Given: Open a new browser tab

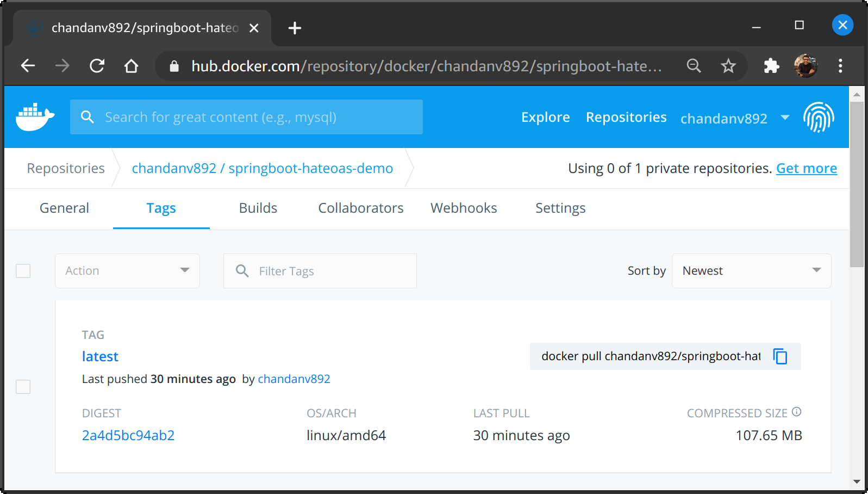Looking at the screenshot, I should (295, 28).
